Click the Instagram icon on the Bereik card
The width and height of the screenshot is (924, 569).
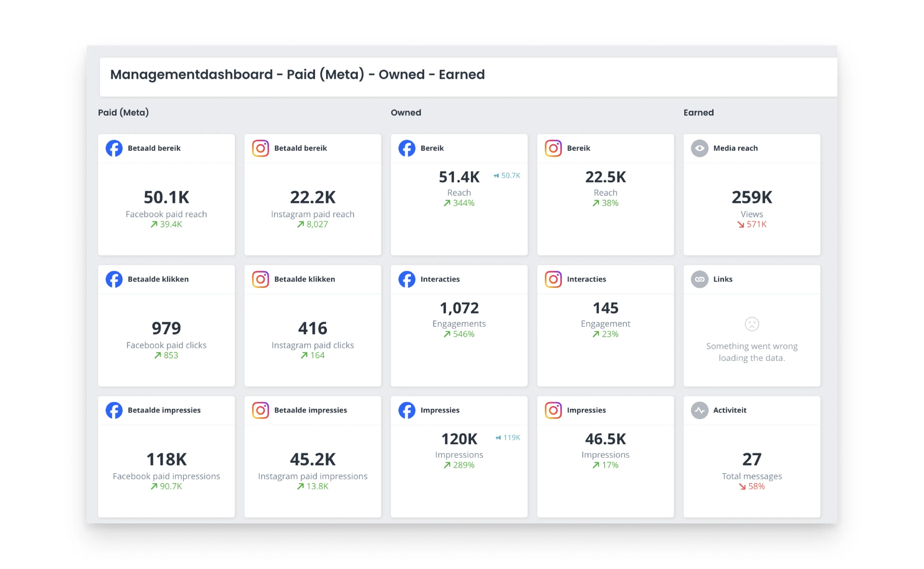point(553,148)
